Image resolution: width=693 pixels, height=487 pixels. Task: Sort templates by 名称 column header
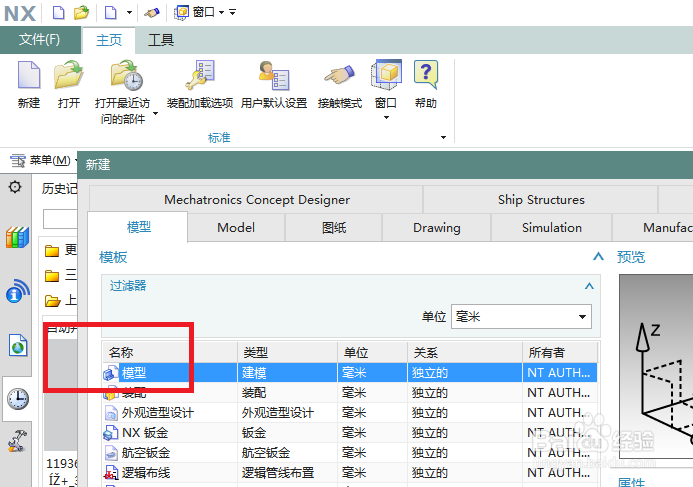click(170, 352)
